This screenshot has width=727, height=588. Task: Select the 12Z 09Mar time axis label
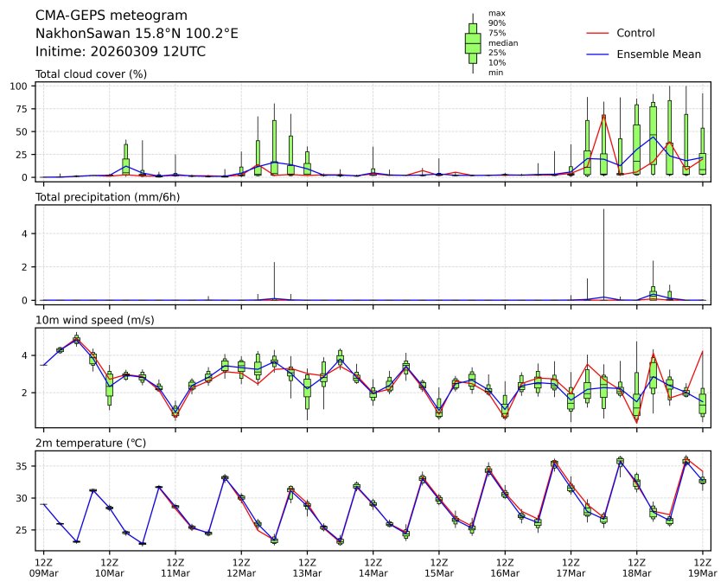43,566
